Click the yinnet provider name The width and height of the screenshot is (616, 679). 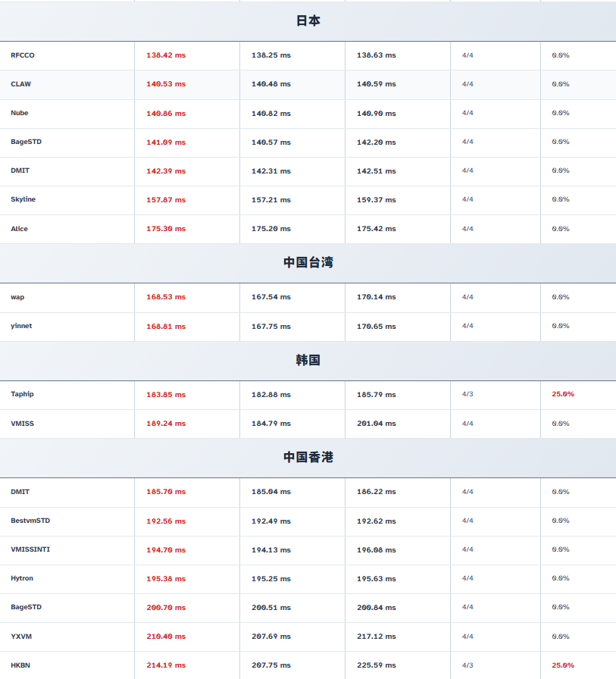pyautogui.click(x=21, y=326)
